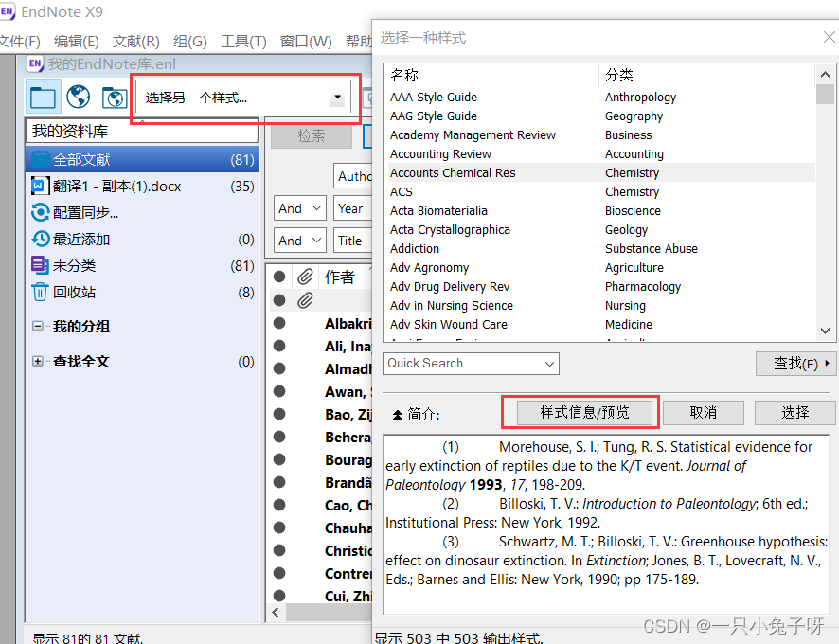Screen dimensions: 839x644
Task: Open the Title field selector
Action: 352,241
